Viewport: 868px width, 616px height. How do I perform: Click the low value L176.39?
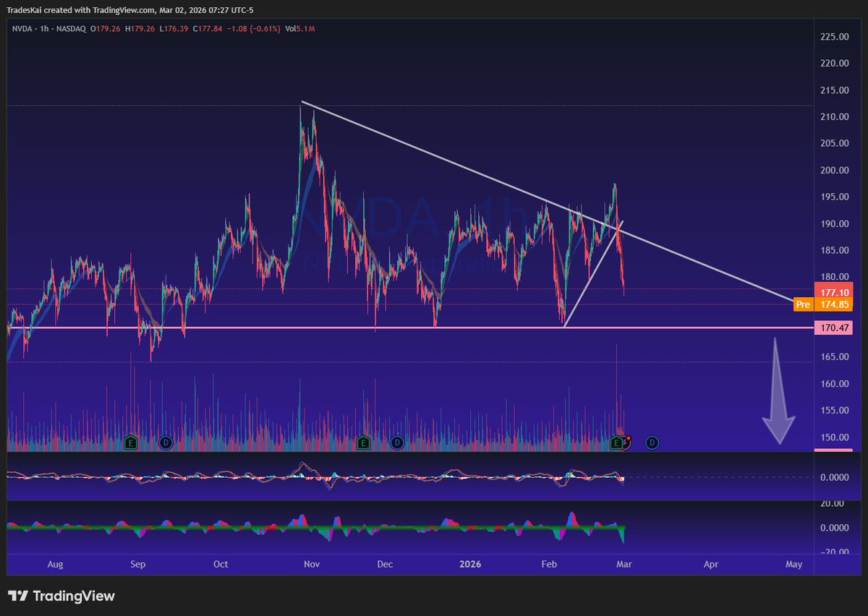click(x=173, y=28)
